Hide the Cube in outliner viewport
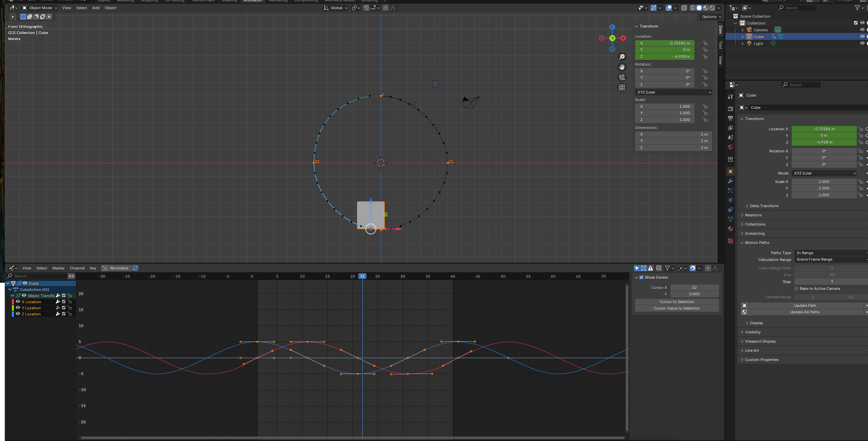The height and width of the screenshot is (441, 868). coord(862,36)
